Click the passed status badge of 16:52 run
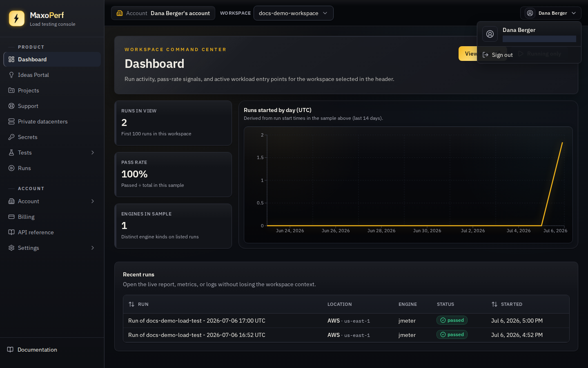588x368 pixels. (452, 334)
